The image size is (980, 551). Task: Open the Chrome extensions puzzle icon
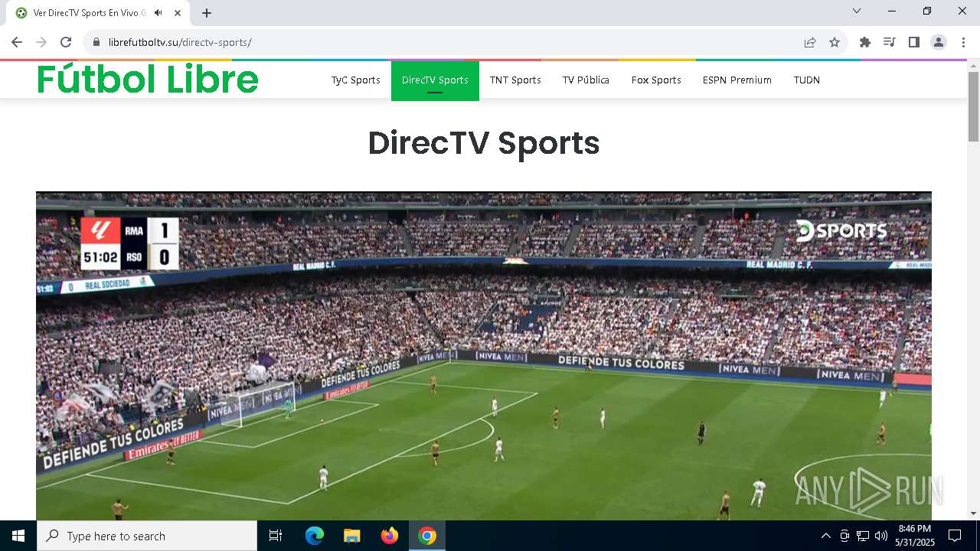pos(865,42)
